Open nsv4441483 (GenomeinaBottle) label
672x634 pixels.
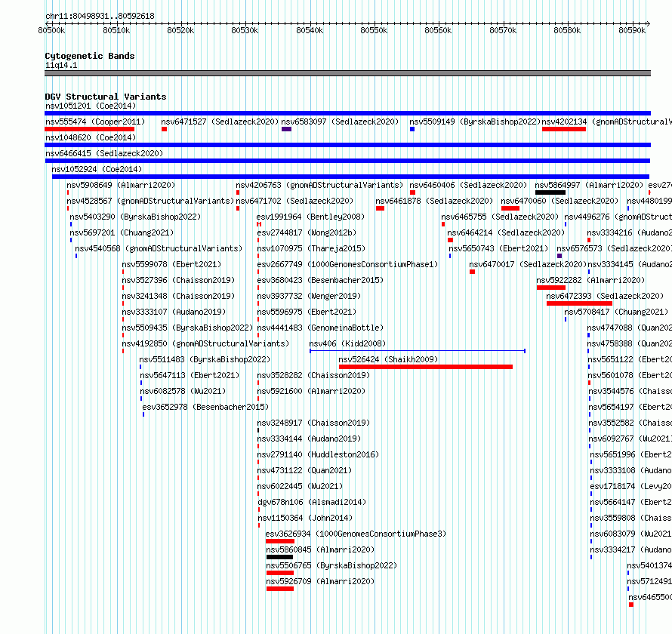[x=320, y=328]
